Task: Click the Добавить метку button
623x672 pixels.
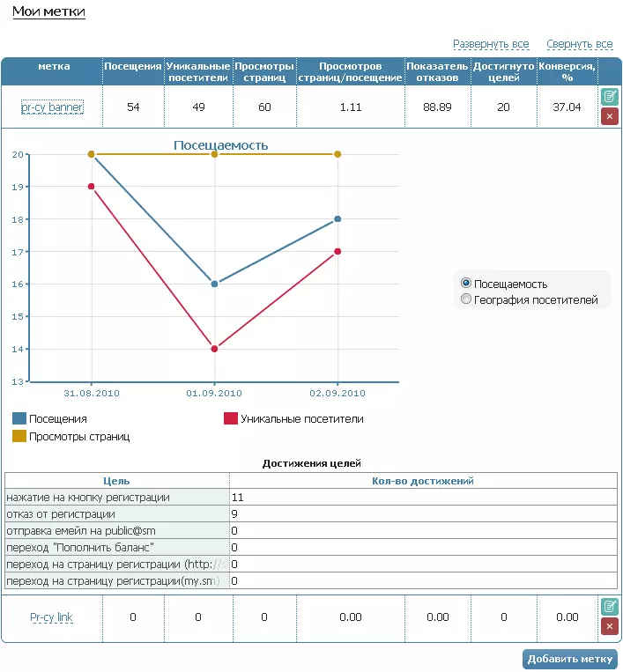Action: point(570,659)
